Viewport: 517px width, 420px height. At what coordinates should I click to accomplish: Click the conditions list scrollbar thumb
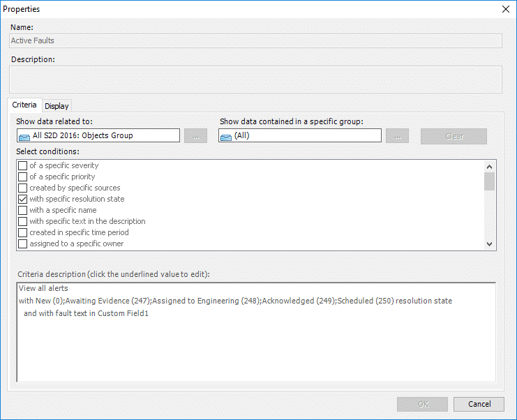click(x=489, y=181)
